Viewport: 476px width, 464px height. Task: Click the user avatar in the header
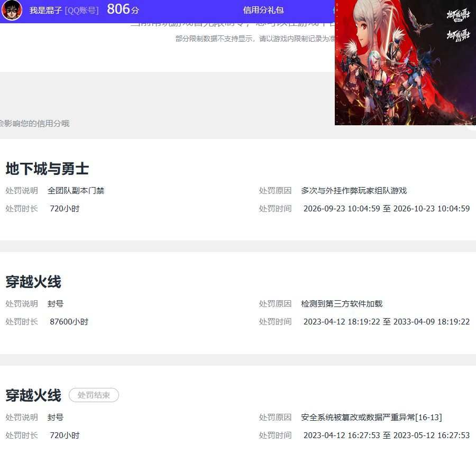click(12, 10)
